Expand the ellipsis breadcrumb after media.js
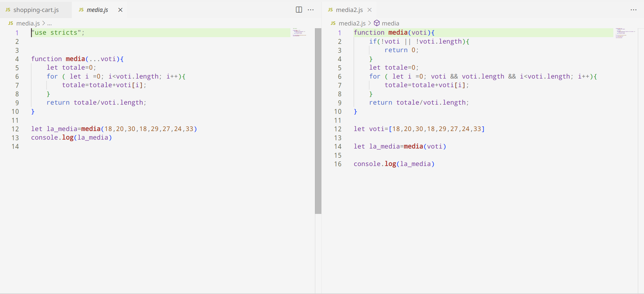The image size is (644, 294). [50, 23]
